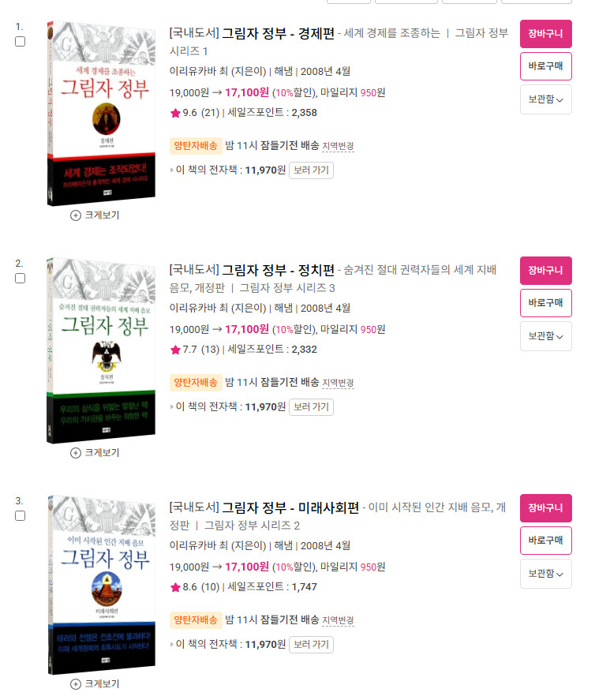
Task: Click the star rating icon showing 9.6
Action: (175, 113)
